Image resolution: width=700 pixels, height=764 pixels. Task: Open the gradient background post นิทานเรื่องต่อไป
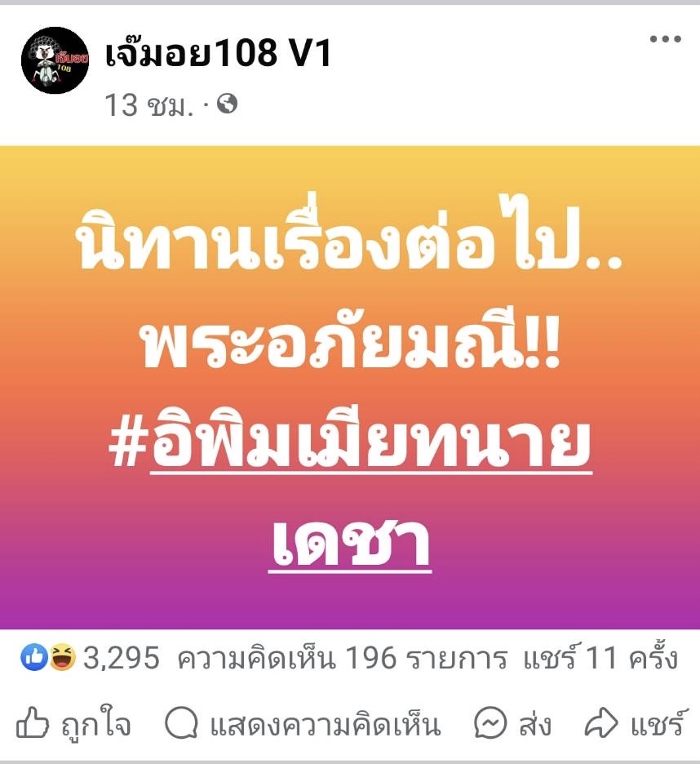click(350, 388)
